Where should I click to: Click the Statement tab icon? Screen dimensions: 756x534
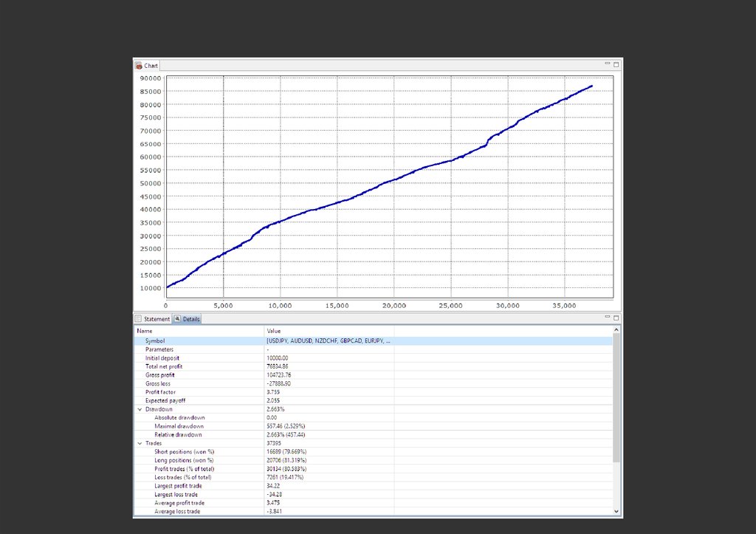(138, 319)
